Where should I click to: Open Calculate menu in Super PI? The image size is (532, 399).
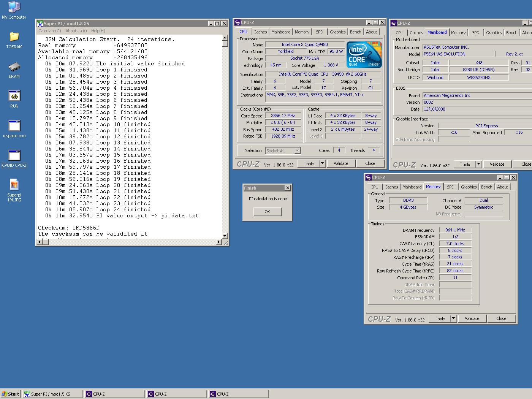point(49,31)
